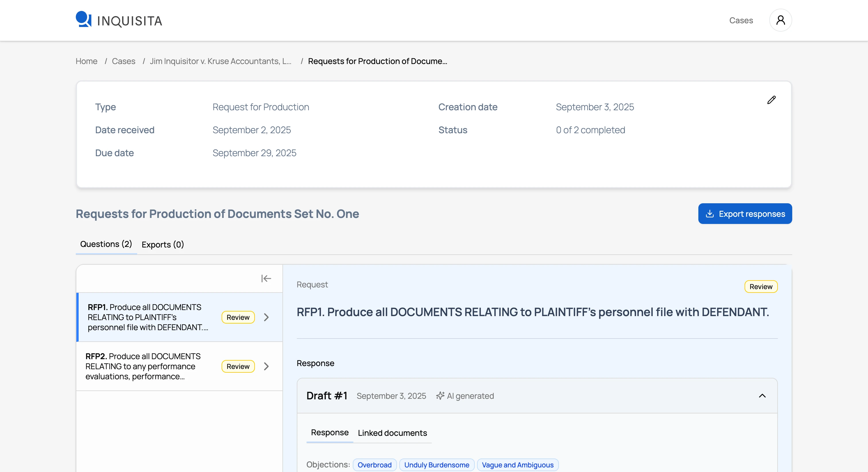Click Review status badge beside Request heading
Image resolution: width=868 pixels, height=472 pixels.
click(x=761, y=287)
